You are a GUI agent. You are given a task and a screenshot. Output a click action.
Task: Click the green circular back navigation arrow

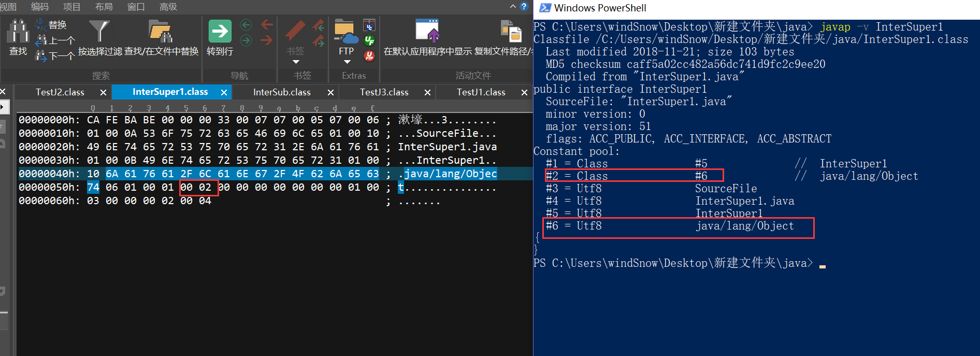click(246, 25)
